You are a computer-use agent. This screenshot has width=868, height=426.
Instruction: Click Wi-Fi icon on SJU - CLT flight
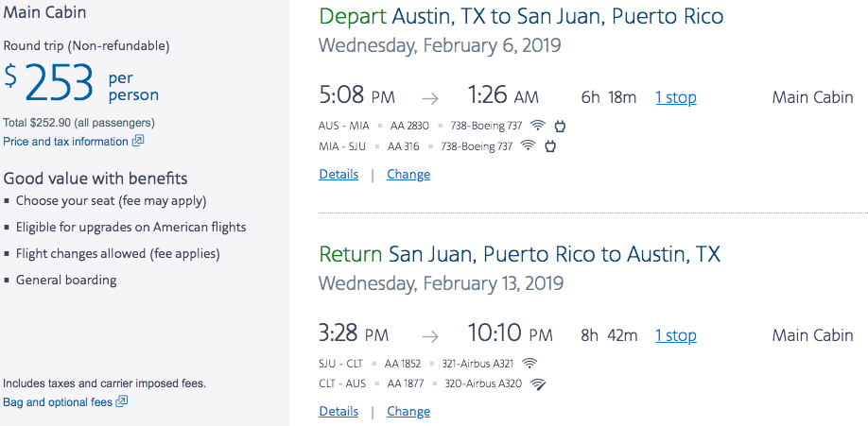[x=529, y=363]
